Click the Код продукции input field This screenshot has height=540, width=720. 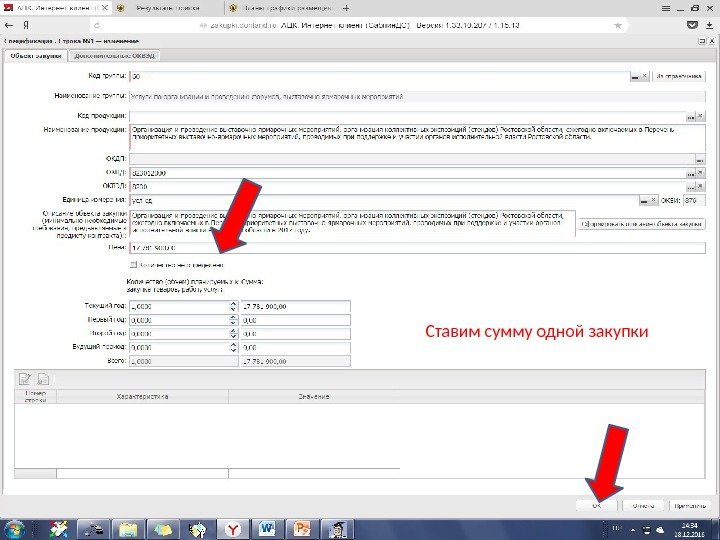pyautogui.click(x=407, y=116)
